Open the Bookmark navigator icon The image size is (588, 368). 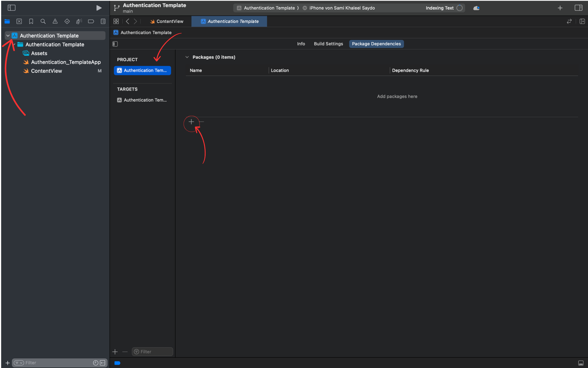(x=31, y=21)
